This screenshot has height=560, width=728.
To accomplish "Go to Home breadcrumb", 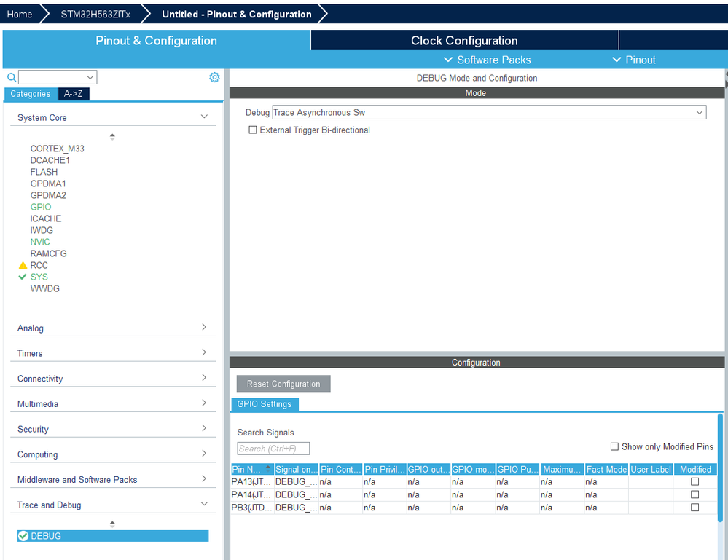I will [20, 15].
